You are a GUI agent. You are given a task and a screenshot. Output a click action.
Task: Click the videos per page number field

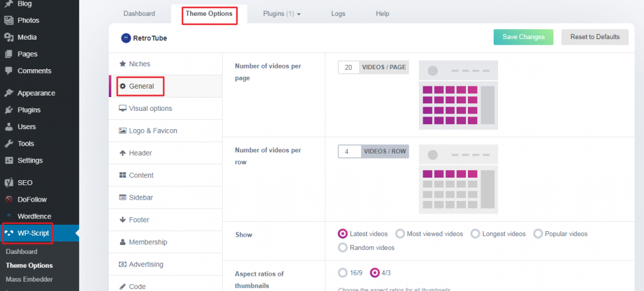coord(348,67)
